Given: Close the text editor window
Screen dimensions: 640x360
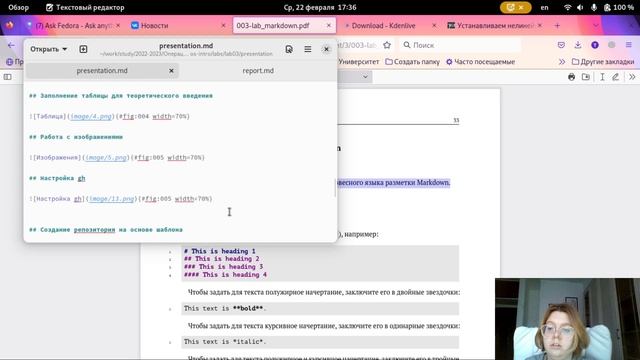Looking at the screenshot, I should point(326,49).
